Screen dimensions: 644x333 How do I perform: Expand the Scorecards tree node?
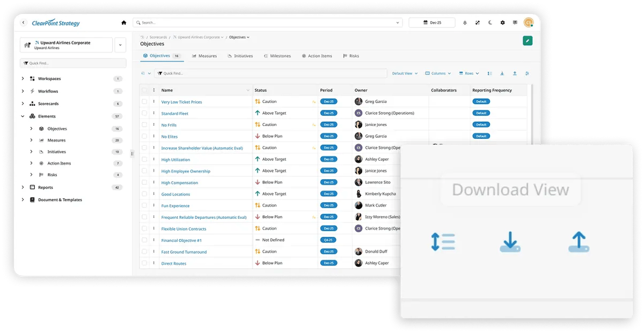(23, 103)
